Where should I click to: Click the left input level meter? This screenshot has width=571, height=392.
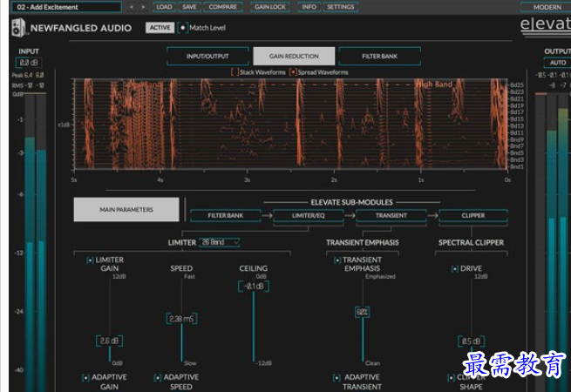point(30,242)
